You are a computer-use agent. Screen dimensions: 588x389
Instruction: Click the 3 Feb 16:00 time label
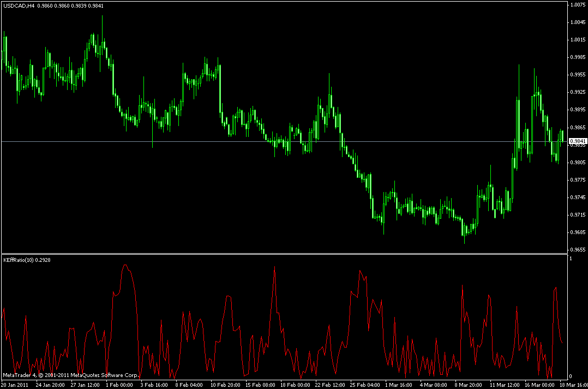[x=154, y=385]
